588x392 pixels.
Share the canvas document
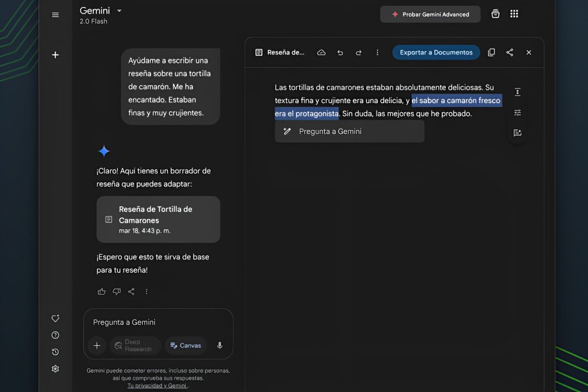tap(510, 53)
